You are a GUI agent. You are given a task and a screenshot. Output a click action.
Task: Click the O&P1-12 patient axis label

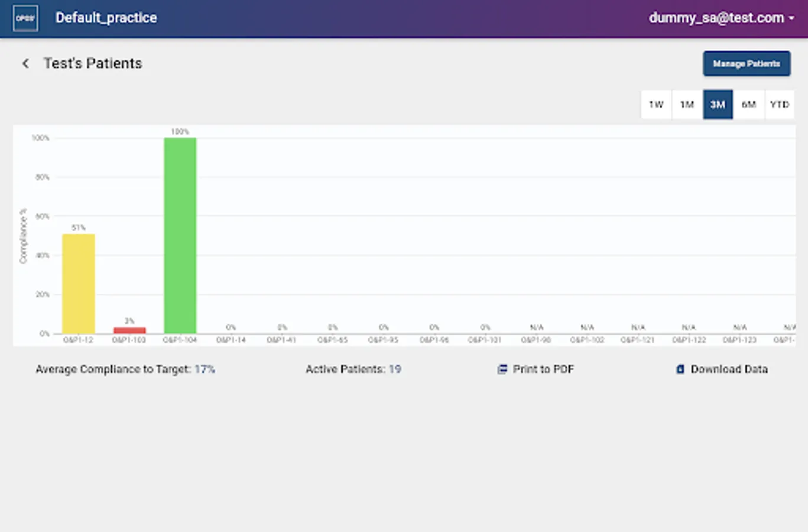(78, 340)
